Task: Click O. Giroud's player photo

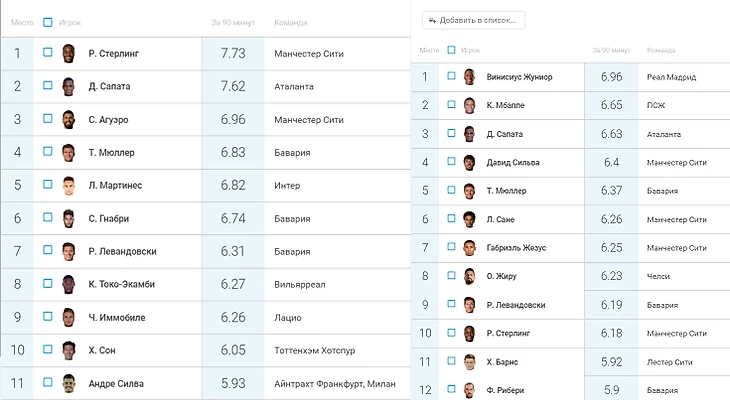Action: (x=469, y=277)
